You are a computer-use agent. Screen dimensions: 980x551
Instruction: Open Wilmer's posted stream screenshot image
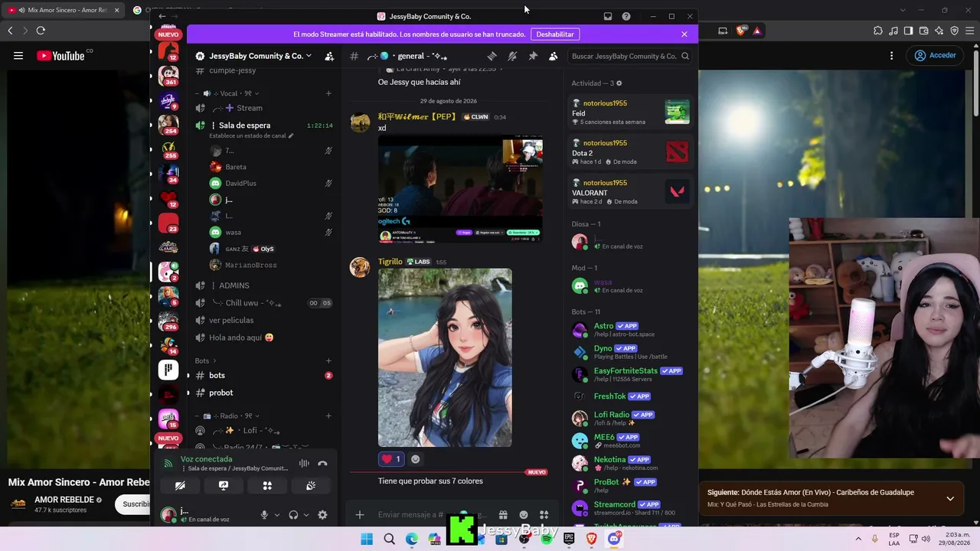click(460, 189)
